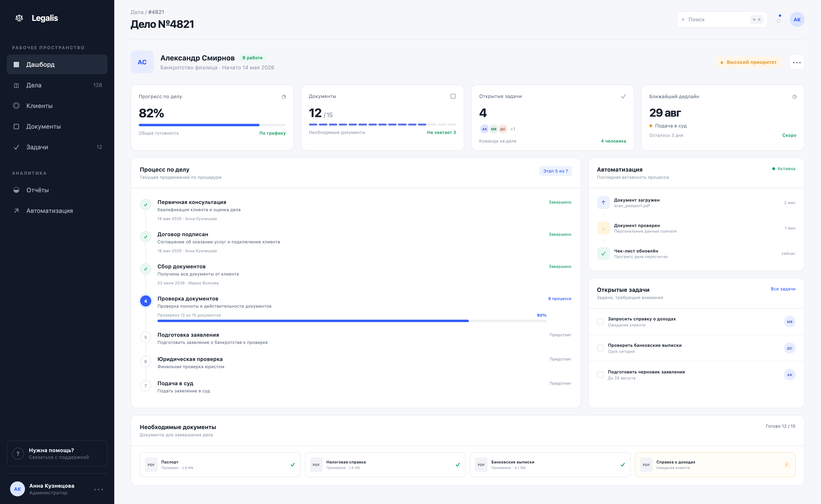The height and width of the screenshot is (504, 821).
Task: Open Автоматизация in the sidebar
Action: (x=57, y=211)
